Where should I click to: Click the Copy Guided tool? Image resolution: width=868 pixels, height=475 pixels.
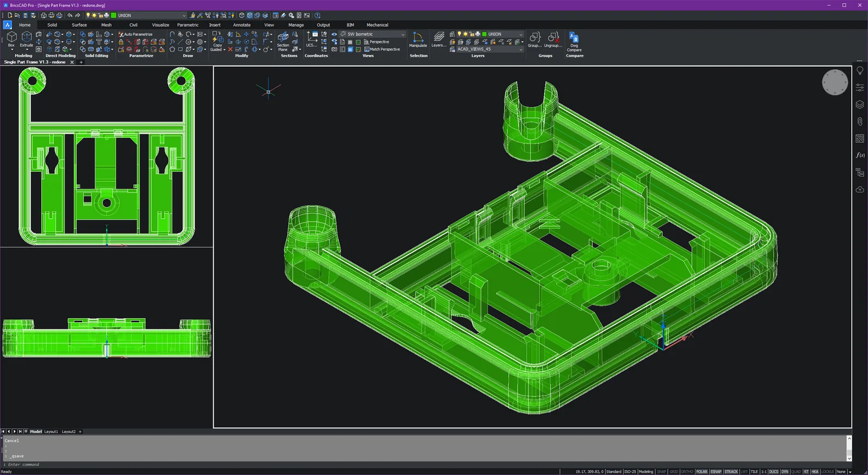(217, 41)
